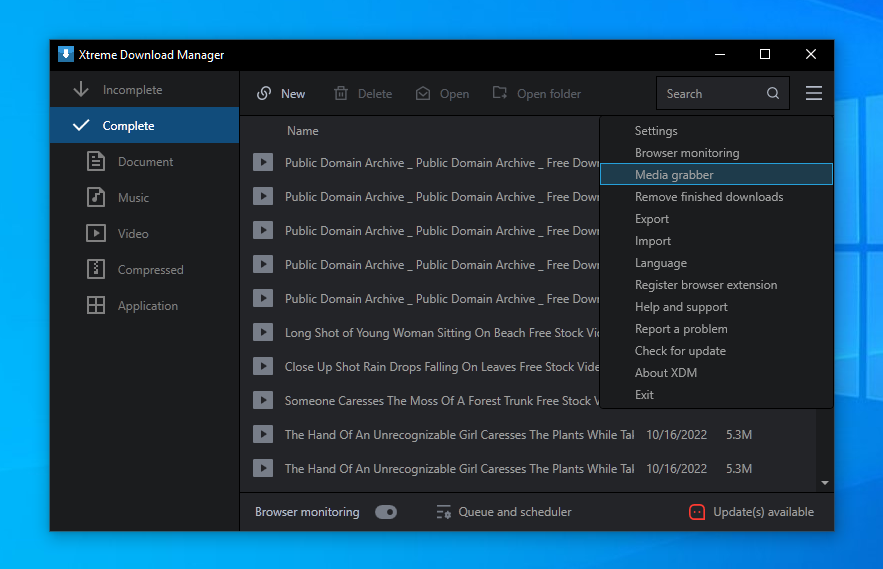Filter by Compressed category
Image resolution: width=883 pixels, height=569 pixels.
pyautogui.click(x=145, y=269)
